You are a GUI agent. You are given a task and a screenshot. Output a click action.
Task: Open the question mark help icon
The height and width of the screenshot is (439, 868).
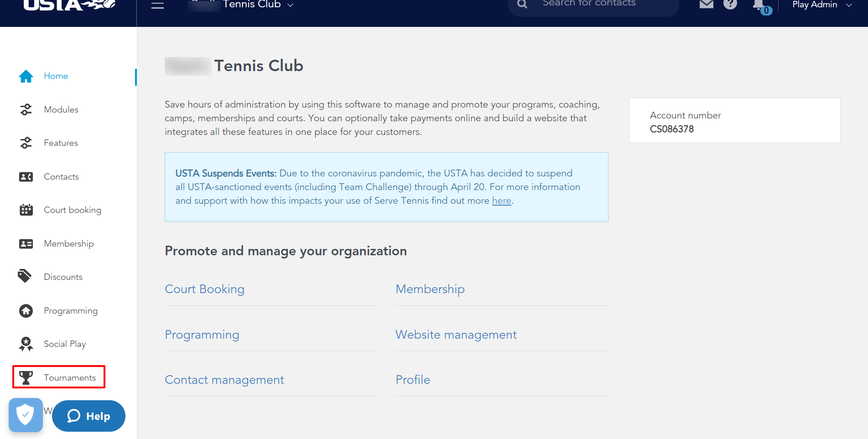(730, 4)
